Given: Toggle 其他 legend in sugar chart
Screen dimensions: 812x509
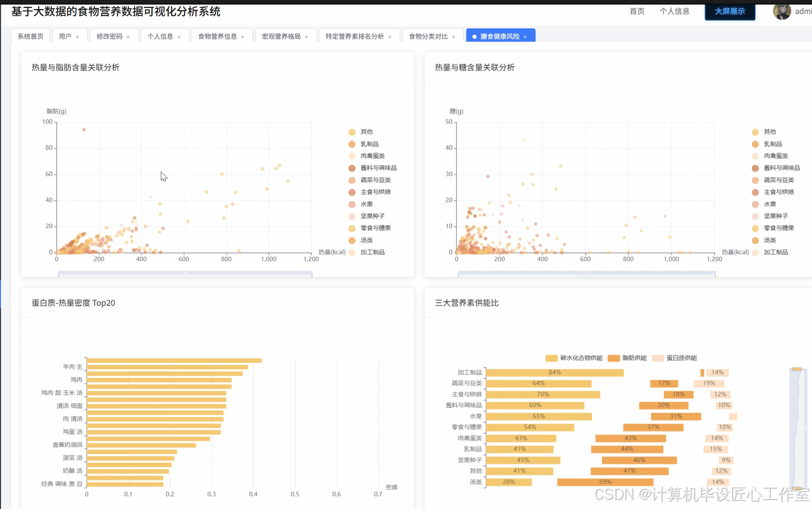Looking at the screenshot, I should 764,132.
